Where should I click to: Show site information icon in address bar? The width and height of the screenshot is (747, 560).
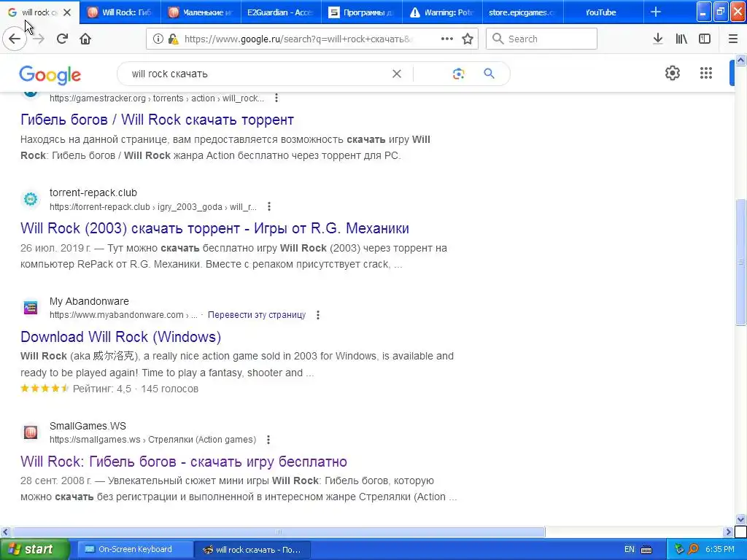158,39
